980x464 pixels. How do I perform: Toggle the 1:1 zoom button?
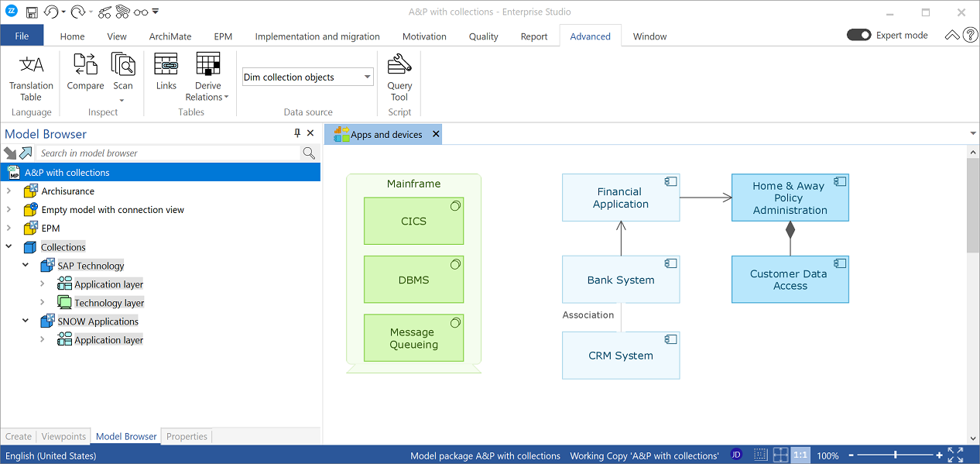pos(800,455)
